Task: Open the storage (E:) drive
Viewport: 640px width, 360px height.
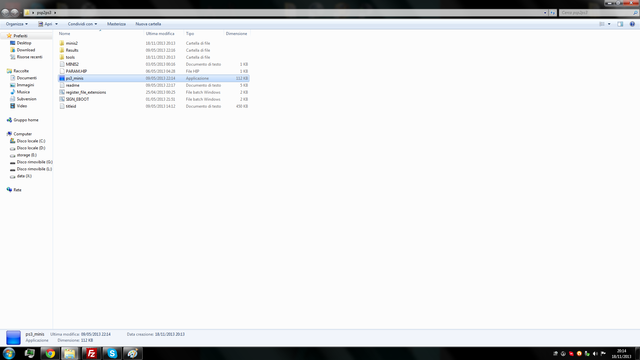Action: (27, 155)
